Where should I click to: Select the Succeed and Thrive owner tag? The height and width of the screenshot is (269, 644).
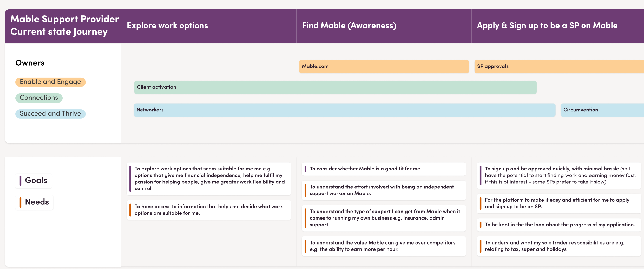coord(50,114)
